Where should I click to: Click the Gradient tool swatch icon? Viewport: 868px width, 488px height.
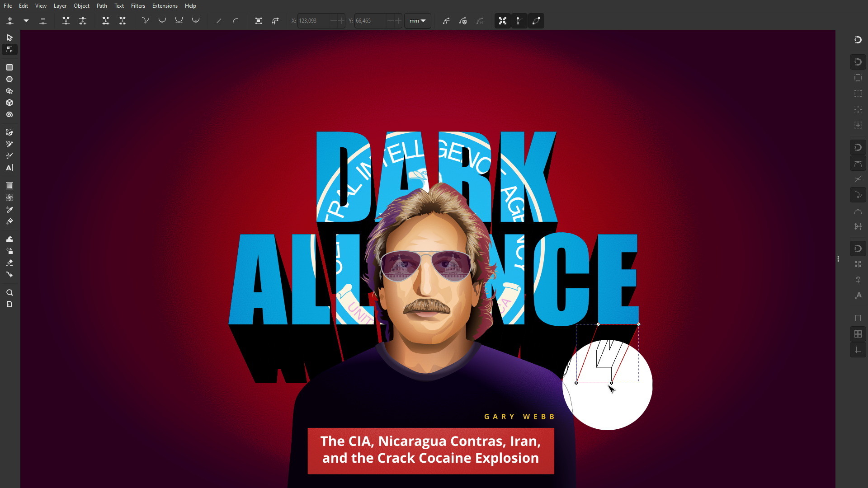tap(9, 186)
